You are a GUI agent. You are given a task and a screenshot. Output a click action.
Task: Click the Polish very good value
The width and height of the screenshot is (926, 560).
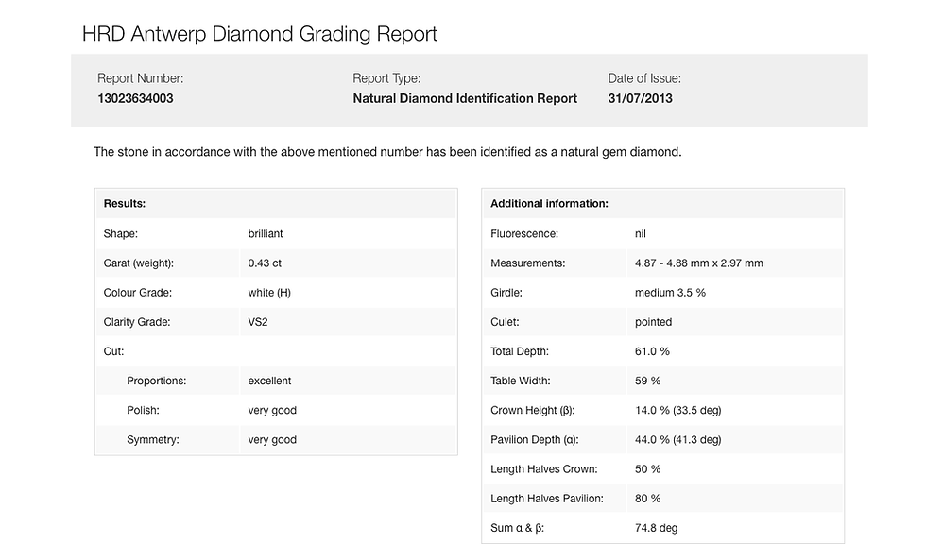272,411
